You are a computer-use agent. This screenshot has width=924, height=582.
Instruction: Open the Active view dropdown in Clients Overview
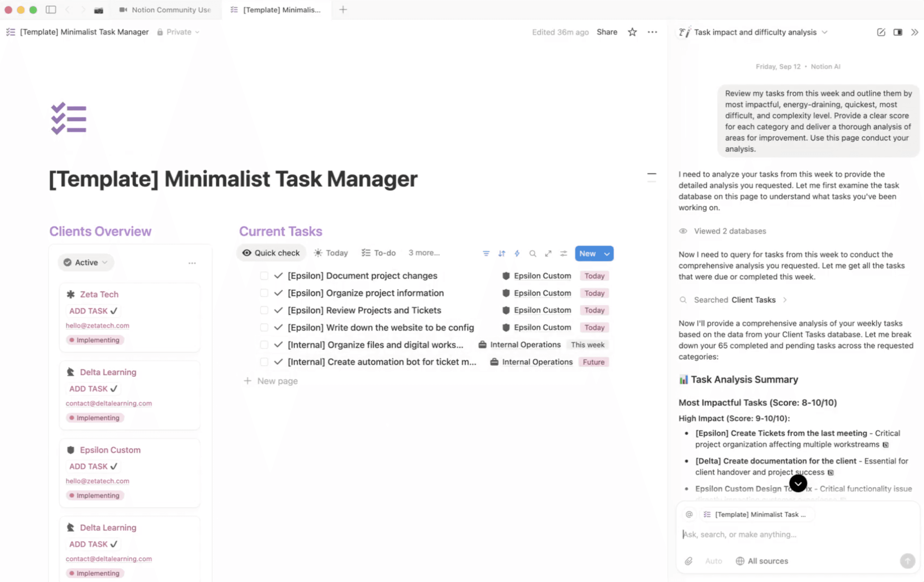point(86,263)
